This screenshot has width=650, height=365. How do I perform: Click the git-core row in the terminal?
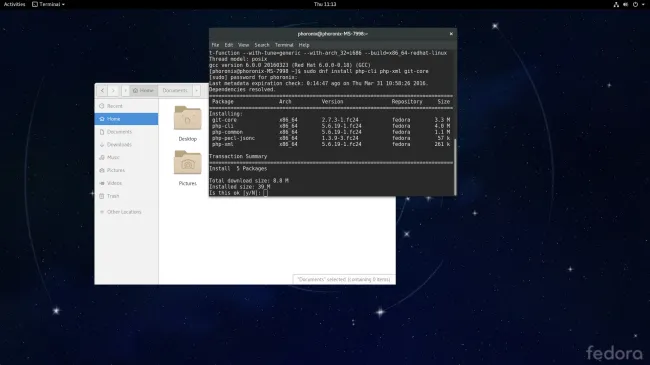pyautogui.click(x=331, y=120)
